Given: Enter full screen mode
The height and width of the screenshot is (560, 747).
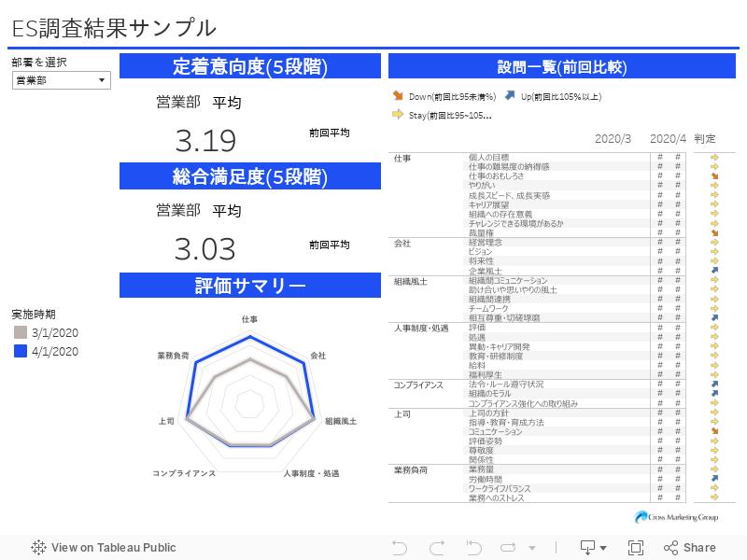Looking at the screenshot, I should [x=636, y=548].
